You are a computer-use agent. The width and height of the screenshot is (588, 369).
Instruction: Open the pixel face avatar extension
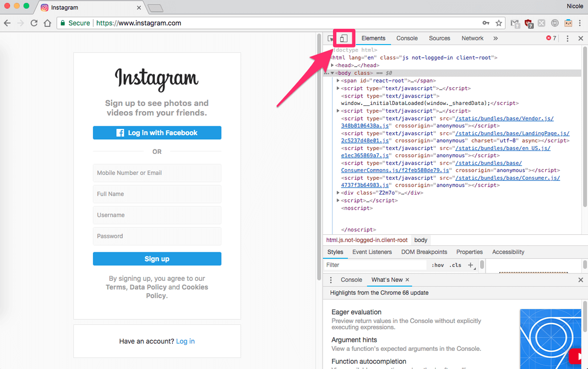tap(568, 23)
